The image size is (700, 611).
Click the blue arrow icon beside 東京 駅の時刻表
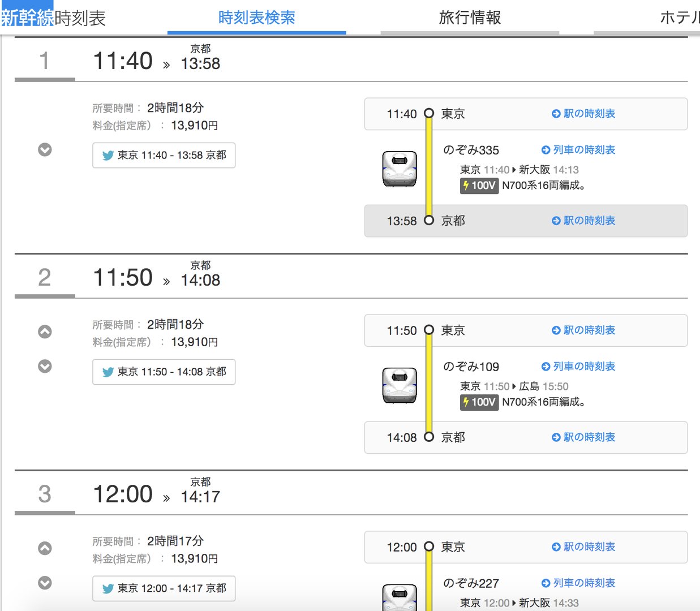[555, 114]
